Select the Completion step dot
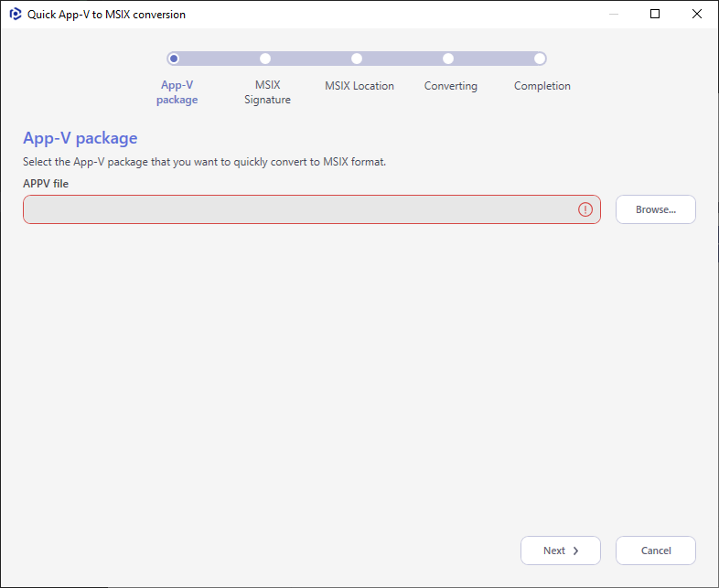Image resolution: width=719 pixels, height=588 pixels. click(540, 59)
